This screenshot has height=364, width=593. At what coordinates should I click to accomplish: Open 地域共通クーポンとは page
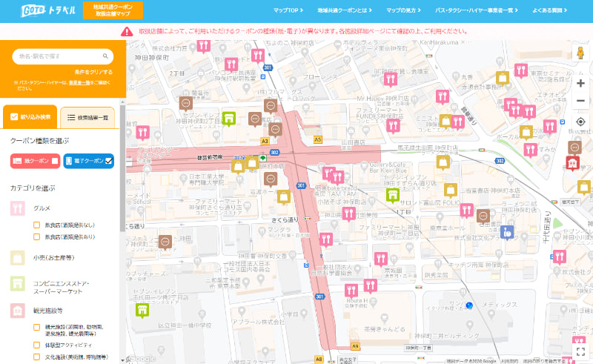point(345,10)
